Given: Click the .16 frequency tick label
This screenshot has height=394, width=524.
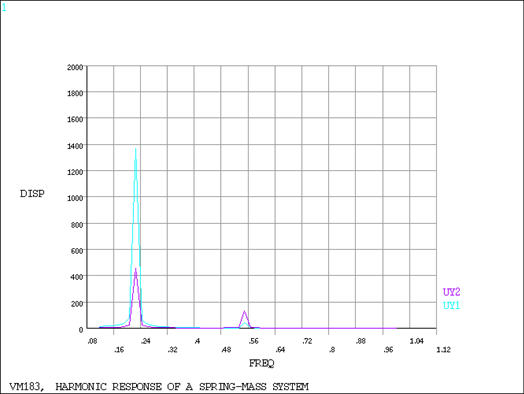Looking at the screenshot, I should point(119,350).
